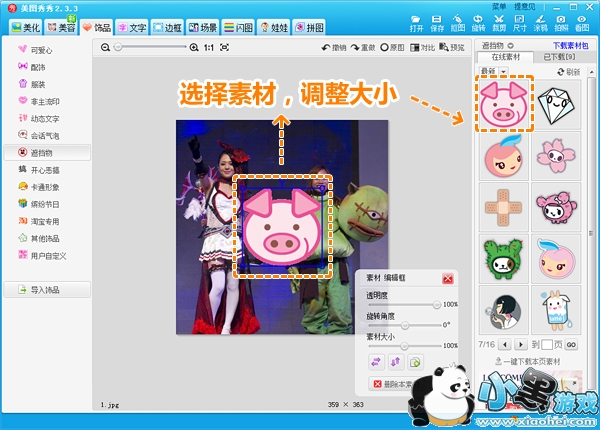The image size is (600, 430).
Task: Go to next material page
Action: [x=520, y=344]
